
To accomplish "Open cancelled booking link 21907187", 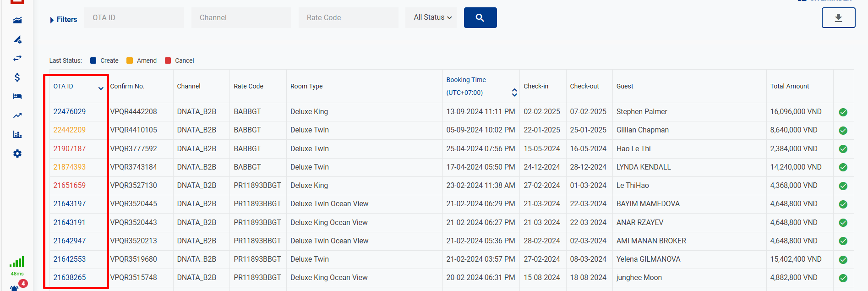I will point(70,148).
